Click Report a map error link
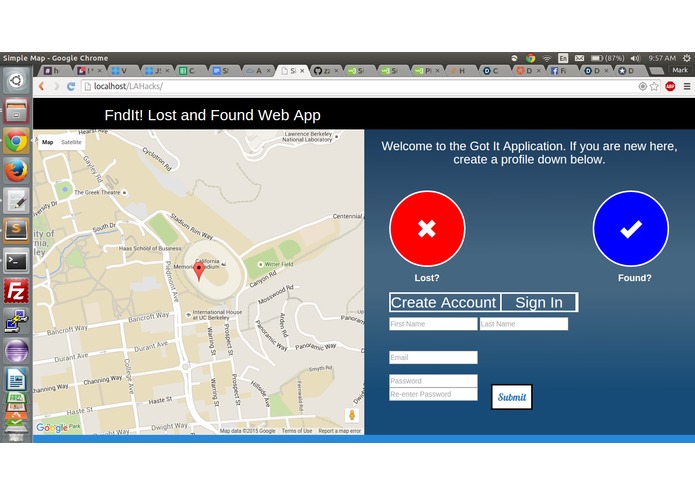 pos(340,431)
